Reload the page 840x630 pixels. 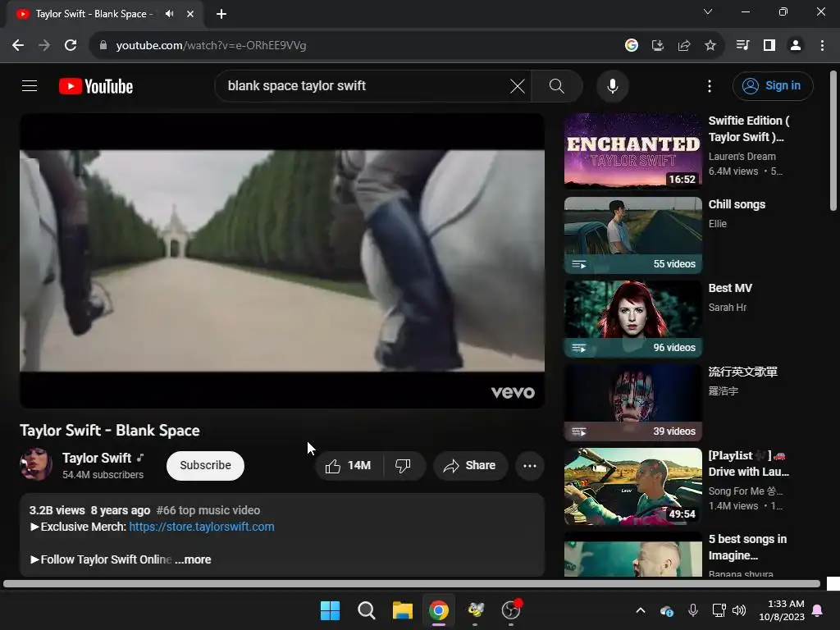71,46
